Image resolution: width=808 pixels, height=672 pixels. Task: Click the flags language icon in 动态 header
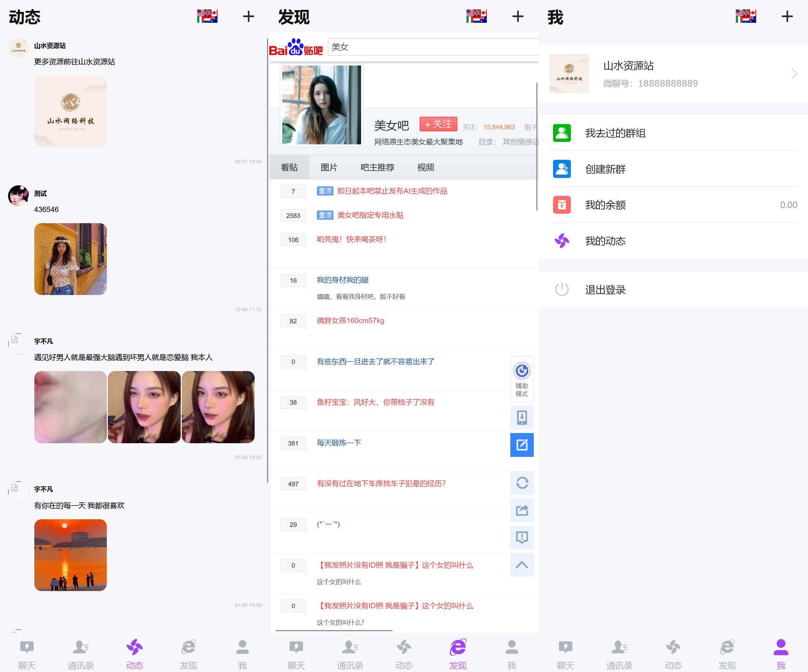(207, 16)
